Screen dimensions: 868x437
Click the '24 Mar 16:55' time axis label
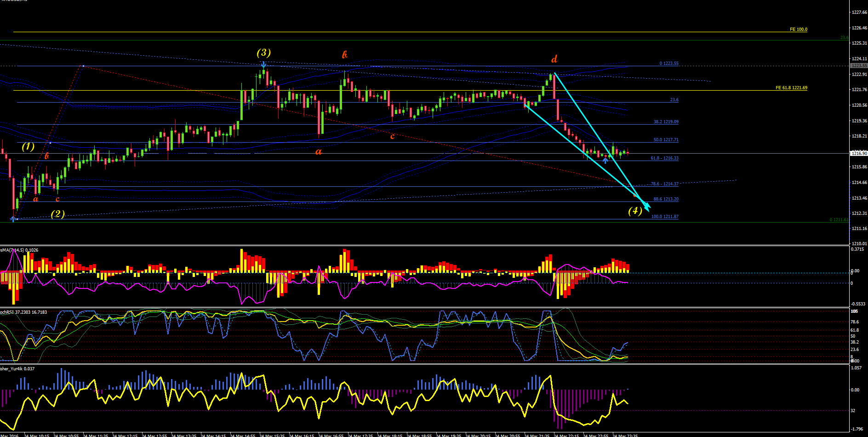tap(331, 435)
